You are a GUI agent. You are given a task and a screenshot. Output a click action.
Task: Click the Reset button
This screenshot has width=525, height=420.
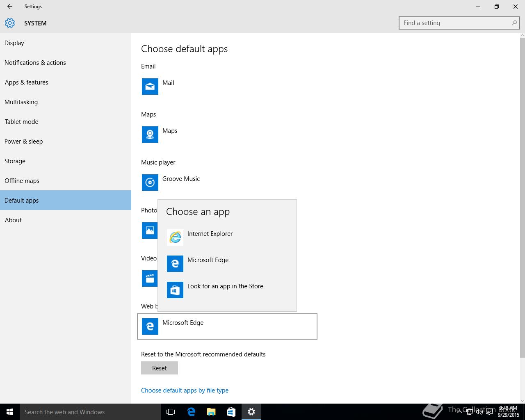[160, 368]
